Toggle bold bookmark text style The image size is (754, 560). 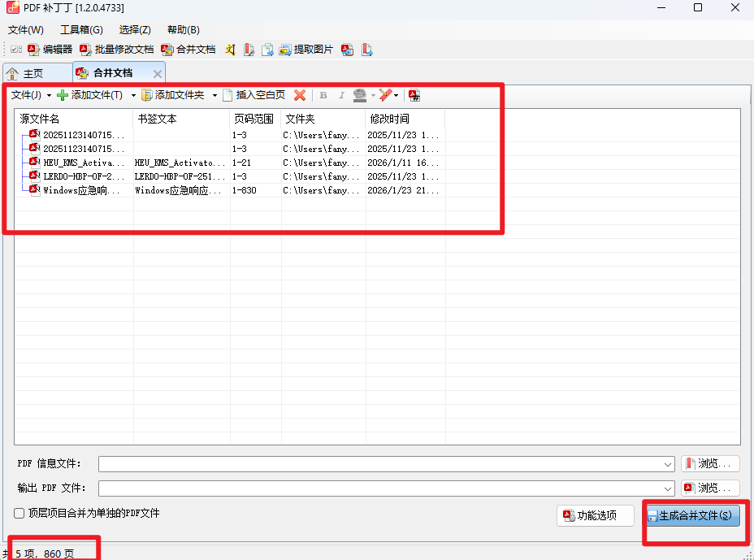[x=323, y=95]
